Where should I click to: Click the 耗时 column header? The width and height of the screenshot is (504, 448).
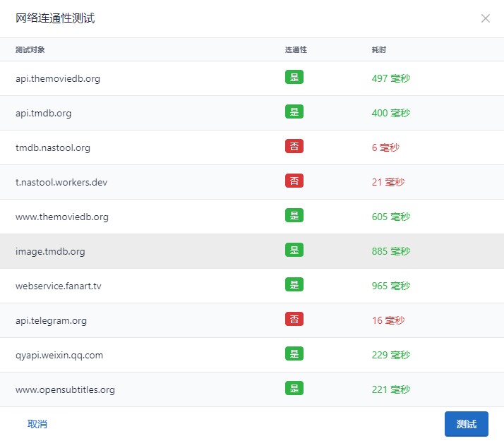[x=379, y=50]
